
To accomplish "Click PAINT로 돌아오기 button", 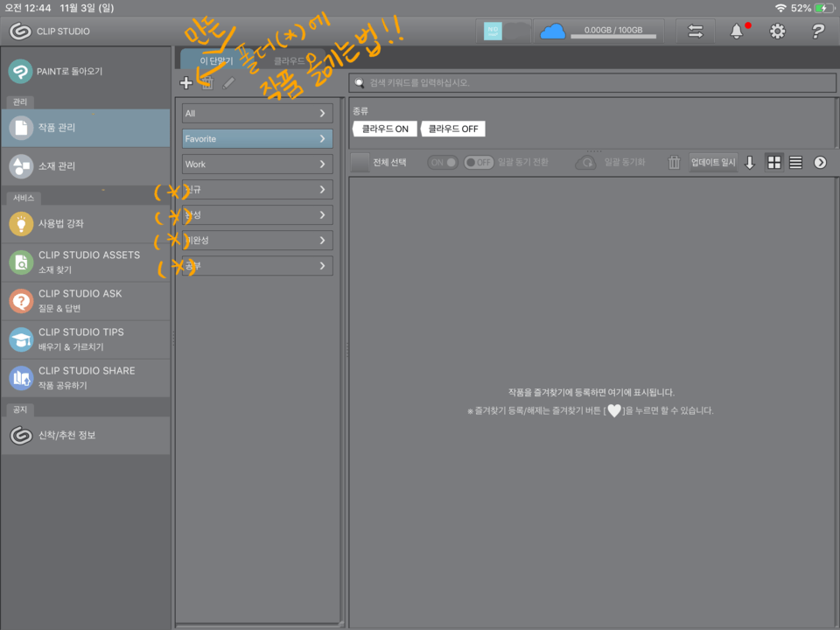I will (85, 71).
